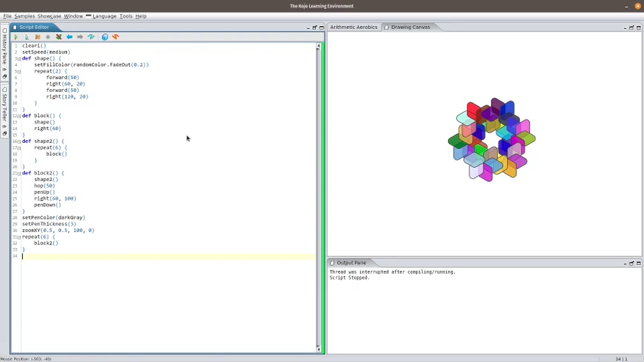Click the Compile Script icon with red X
644x362 pixels.
coord(59,37)
